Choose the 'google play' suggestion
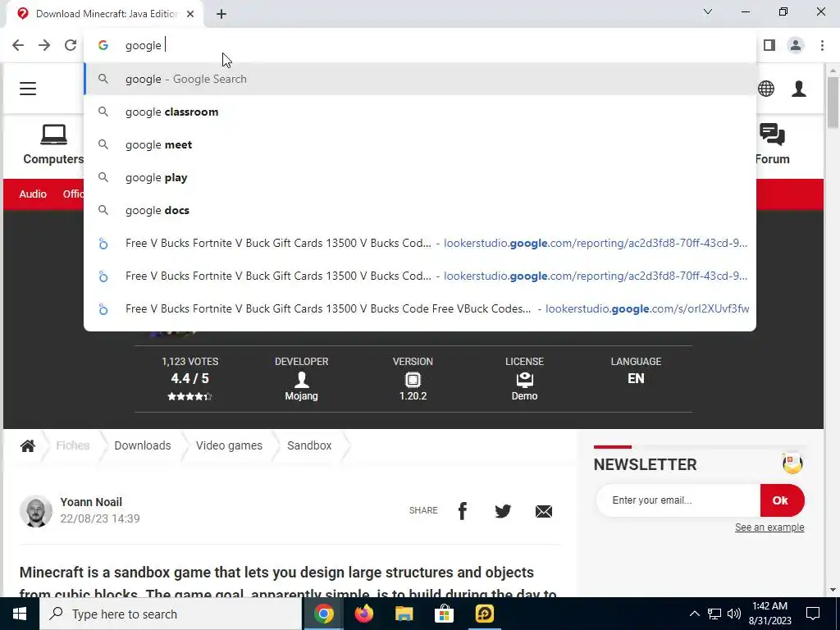Screen dimensions: 840x630 (420, 177)
